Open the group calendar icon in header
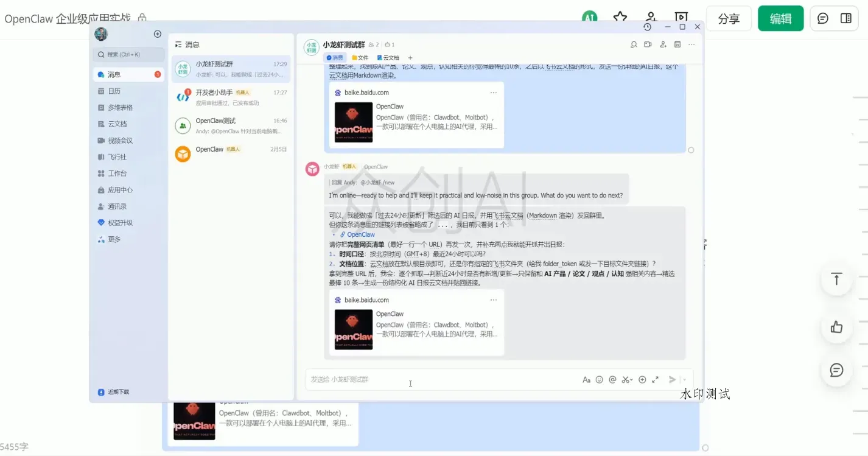Viewport: 868px width, 456px height. tap(677, 44)
